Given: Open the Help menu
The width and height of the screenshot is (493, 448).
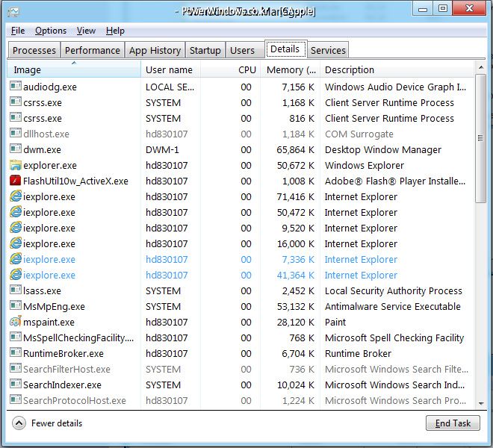Looking at the screenshot, I should click(x=115, y=31).
